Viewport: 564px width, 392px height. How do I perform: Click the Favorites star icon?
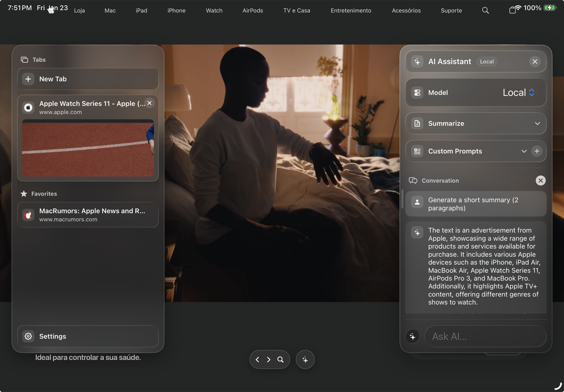[24, 194]
